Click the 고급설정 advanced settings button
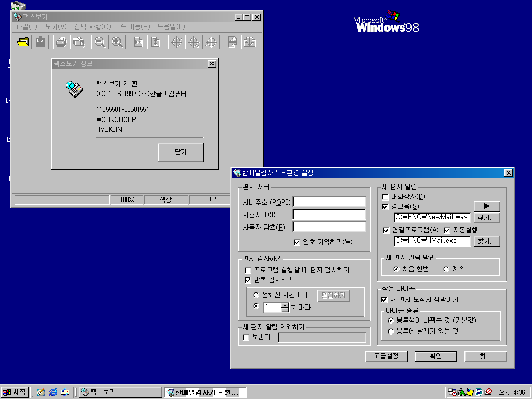This screenshot has height=399, width=532. point(387,356)
